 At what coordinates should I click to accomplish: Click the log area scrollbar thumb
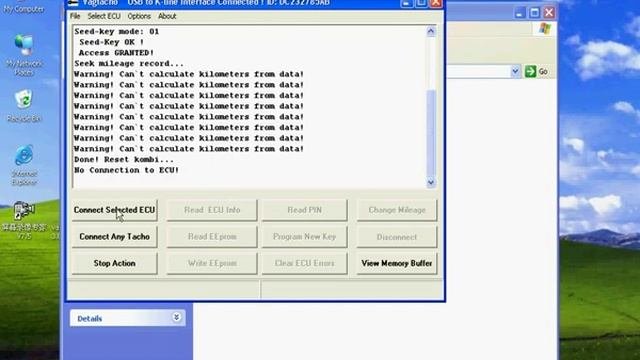pos(431,133)
